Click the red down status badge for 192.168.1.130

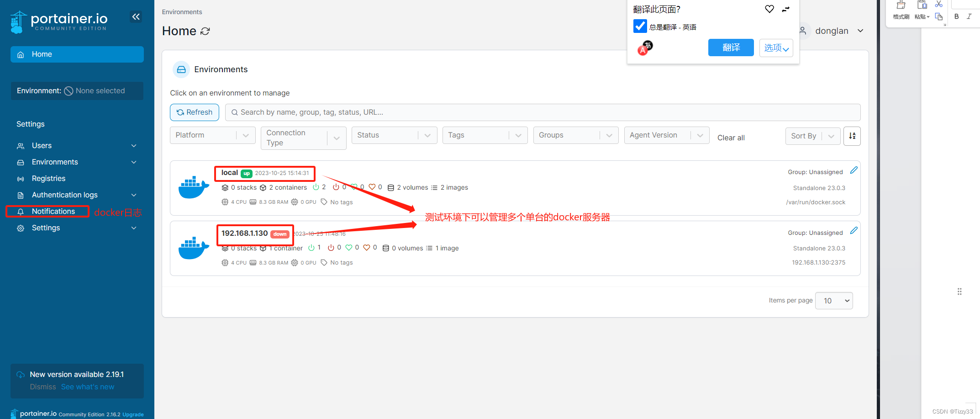pyautogui.click(x=280, y=234)
